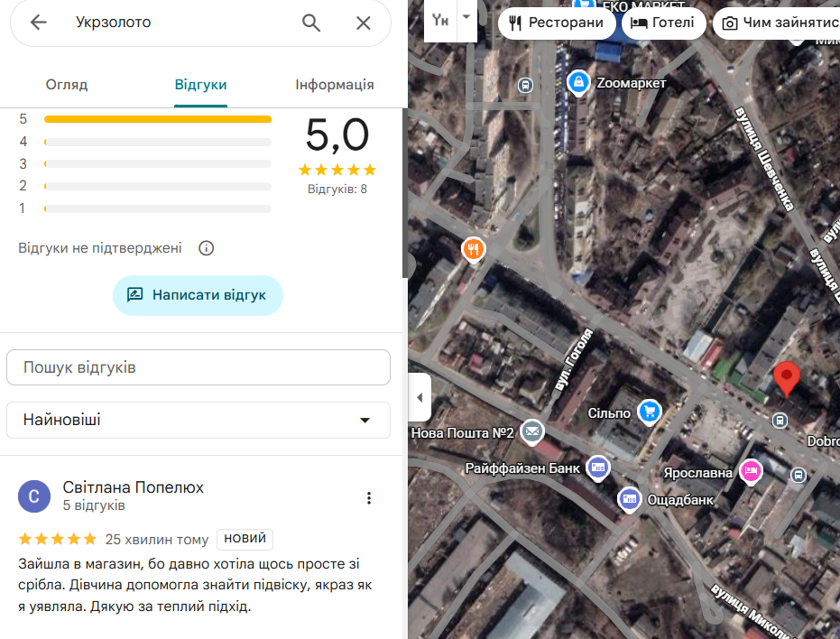Click the Сільпо shopping cart pin
Image resolution: width=840 pixels, height=639 pixels.
[650, 412]
